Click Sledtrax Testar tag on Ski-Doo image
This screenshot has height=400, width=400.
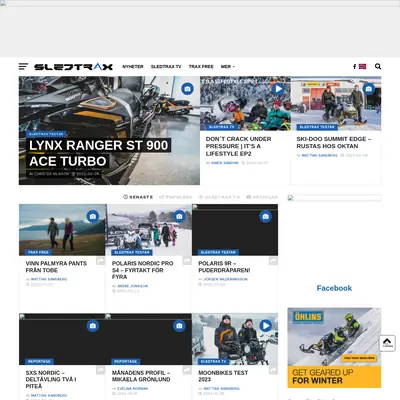(317, 127)
